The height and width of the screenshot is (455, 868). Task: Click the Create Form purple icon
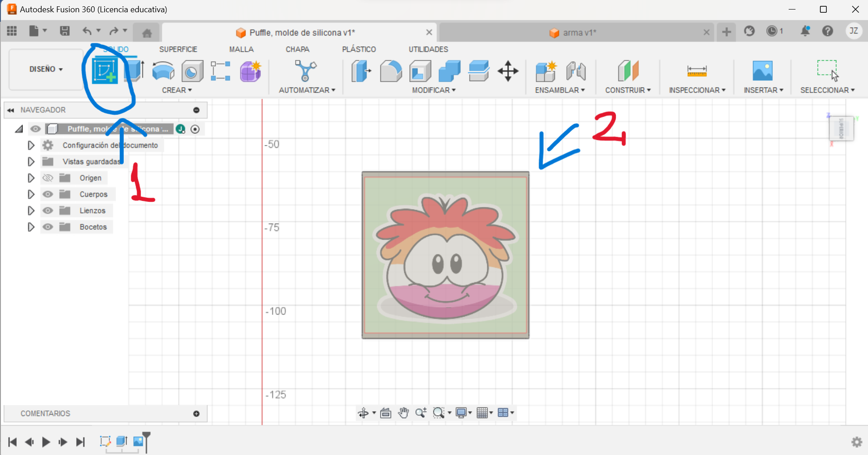[x=250, y=71]
